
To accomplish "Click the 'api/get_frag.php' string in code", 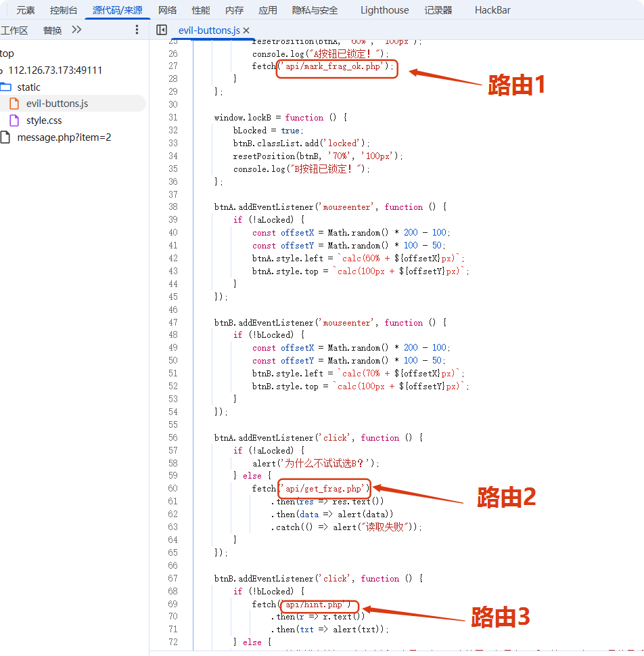I will [323, 489].
